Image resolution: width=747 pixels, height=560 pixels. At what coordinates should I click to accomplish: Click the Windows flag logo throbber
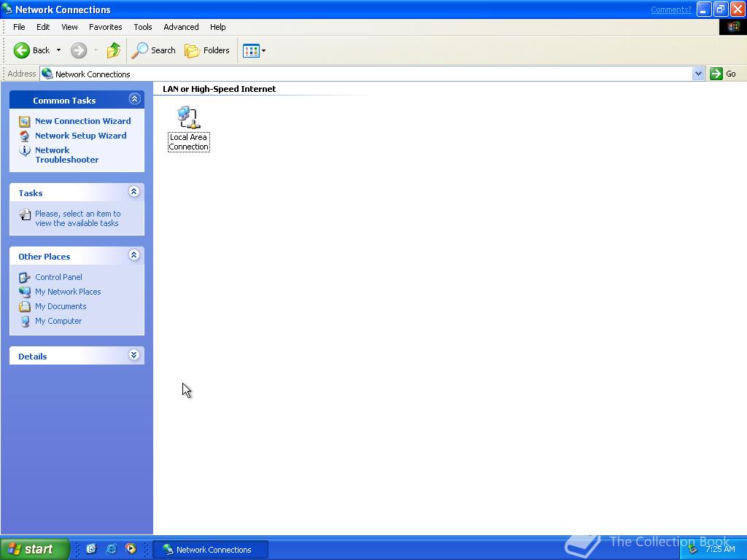point(732,27)
